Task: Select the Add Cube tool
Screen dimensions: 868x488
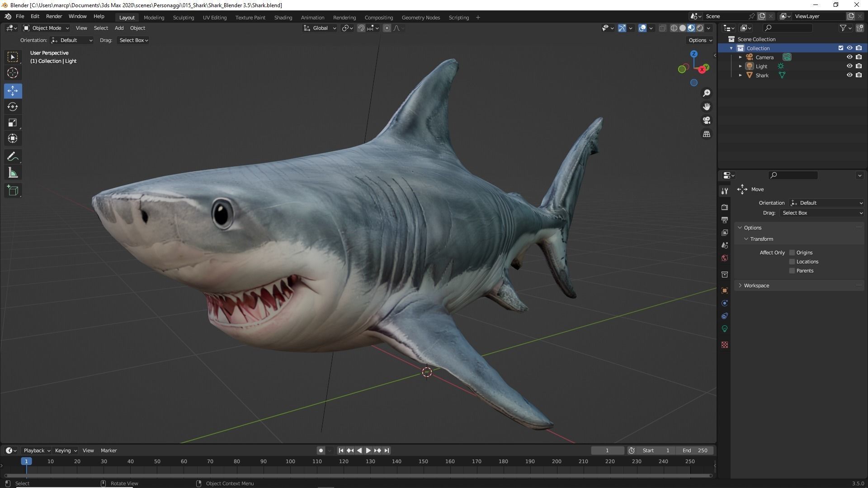Action: tap(13, 191)
